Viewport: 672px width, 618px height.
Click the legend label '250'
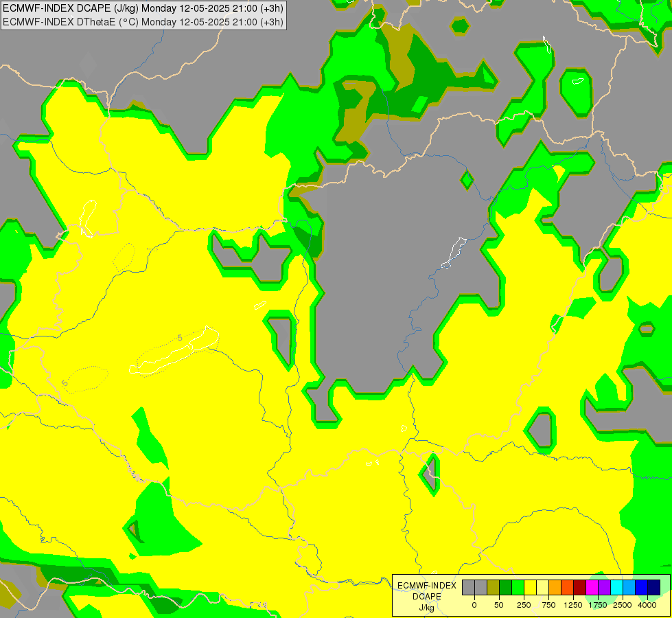click(x=524, y=605)
